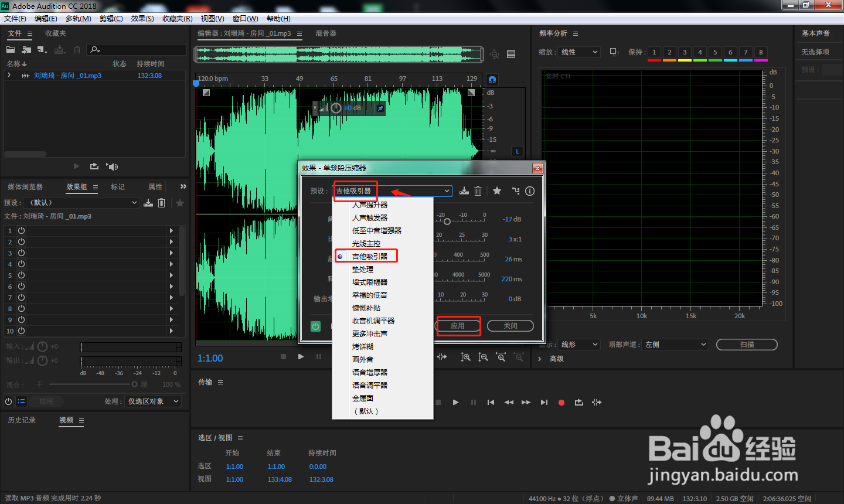Expand the 高级 advanced section
Image resolution: width=844 pixels, height=504 pixels.
[540, 359]
